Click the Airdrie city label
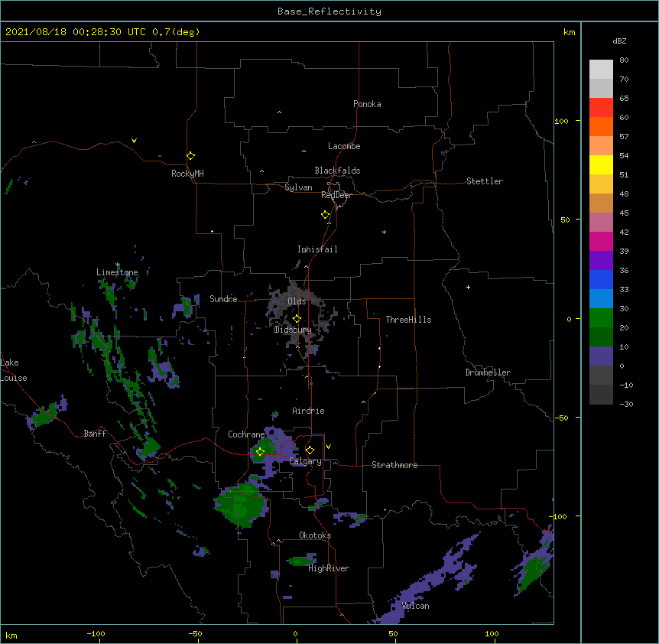This screenshot has height=644, width=659. (308, 411)
